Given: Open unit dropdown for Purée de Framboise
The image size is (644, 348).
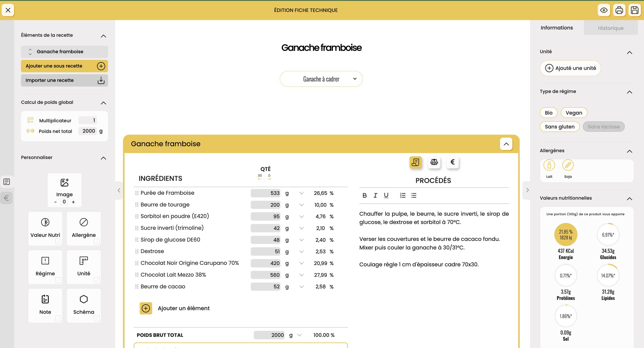Looking at the screenshot, I should click(301, 193).
